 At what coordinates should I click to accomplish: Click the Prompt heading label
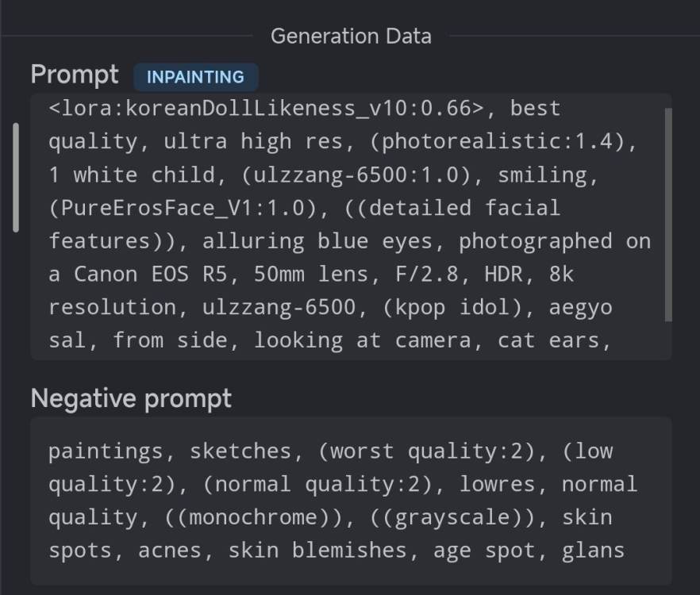pos(75,74)
